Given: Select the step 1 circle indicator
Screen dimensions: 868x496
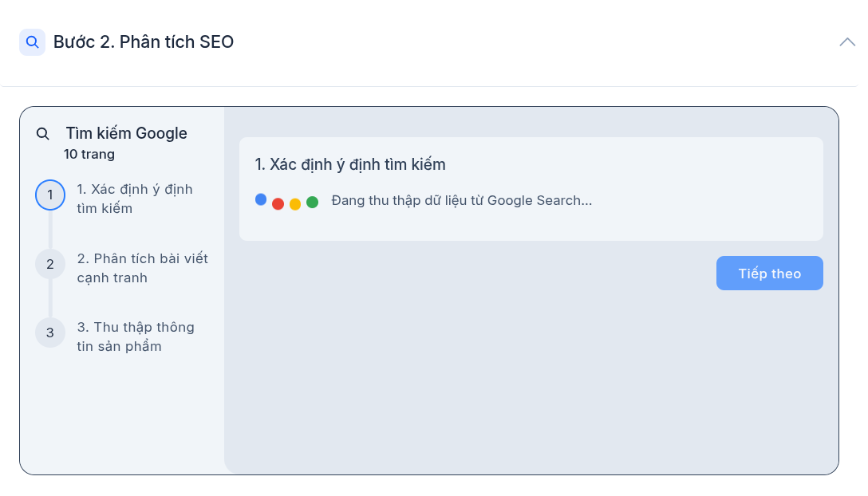Looking at the screenshot, I should pyautogui.click(x=50, y=195).
